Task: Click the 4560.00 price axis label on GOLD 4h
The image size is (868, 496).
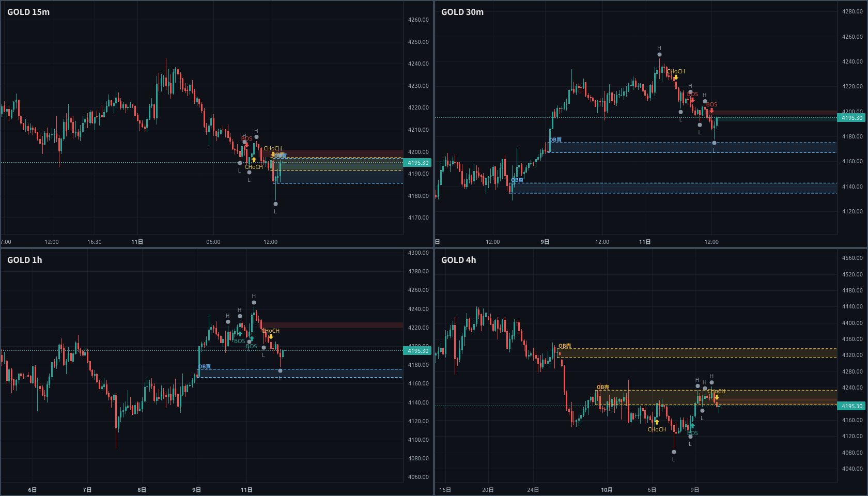Action: coord(853,258)
